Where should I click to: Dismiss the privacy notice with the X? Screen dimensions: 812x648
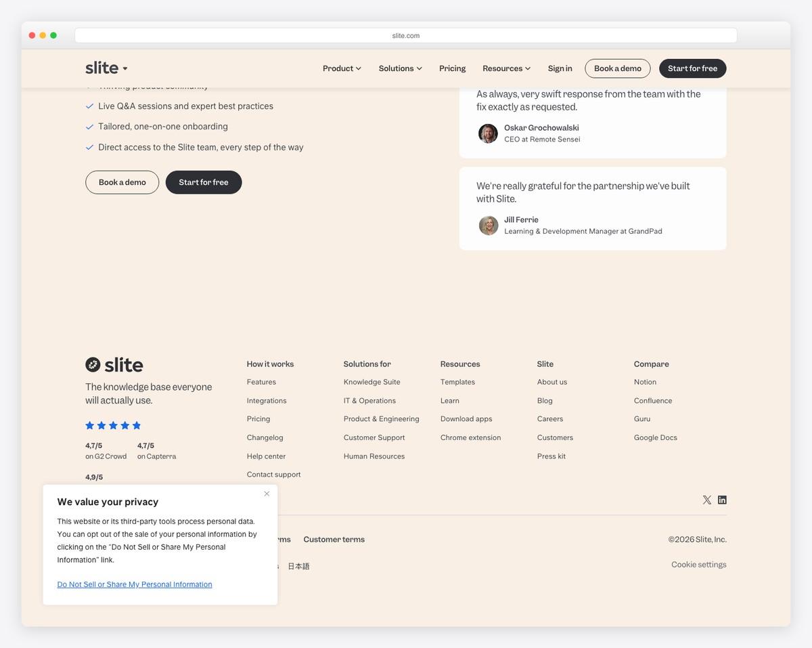coord(267,494)
